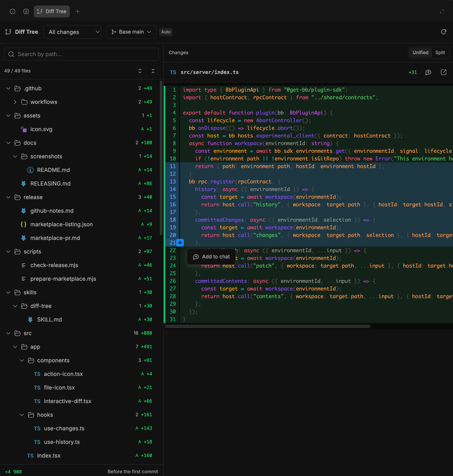Screen dimensions: 453x476
Task: Collapse the docs folder
Action: pos(8,143)
